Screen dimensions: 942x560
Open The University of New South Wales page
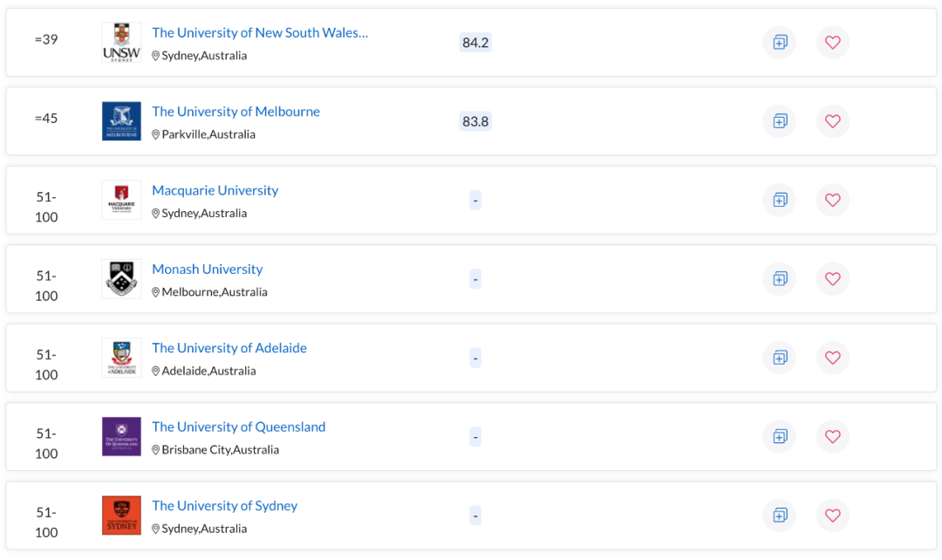point(260,32)
